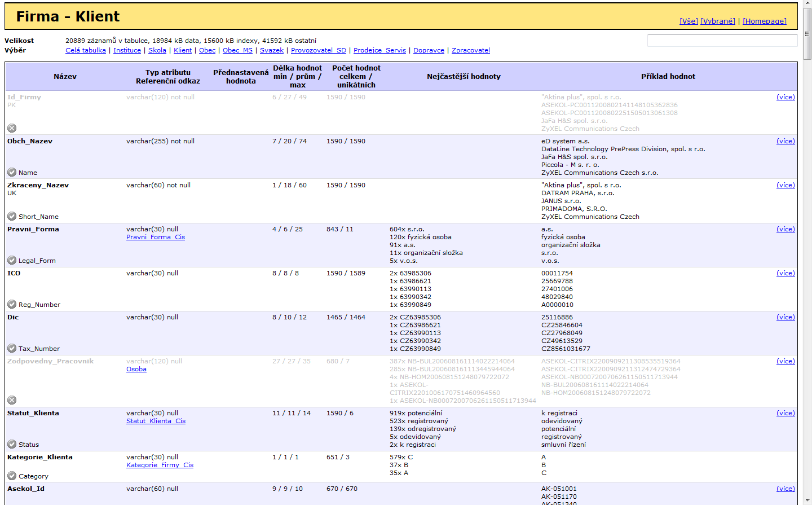Click the cross icon in Id_Firmy row
The width and height of the screenshot is (812, 505).
point(12,128)
